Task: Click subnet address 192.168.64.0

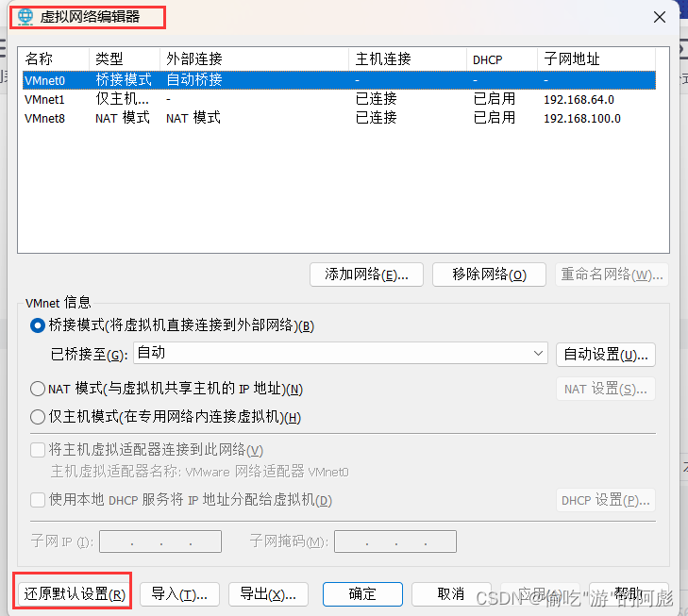Action: coord(579,100)
